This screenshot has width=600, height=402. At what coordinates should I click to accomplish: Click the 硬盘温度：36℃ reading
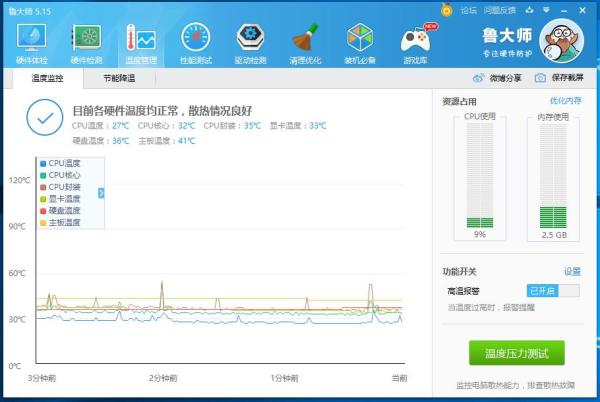[x=101, y=141]
